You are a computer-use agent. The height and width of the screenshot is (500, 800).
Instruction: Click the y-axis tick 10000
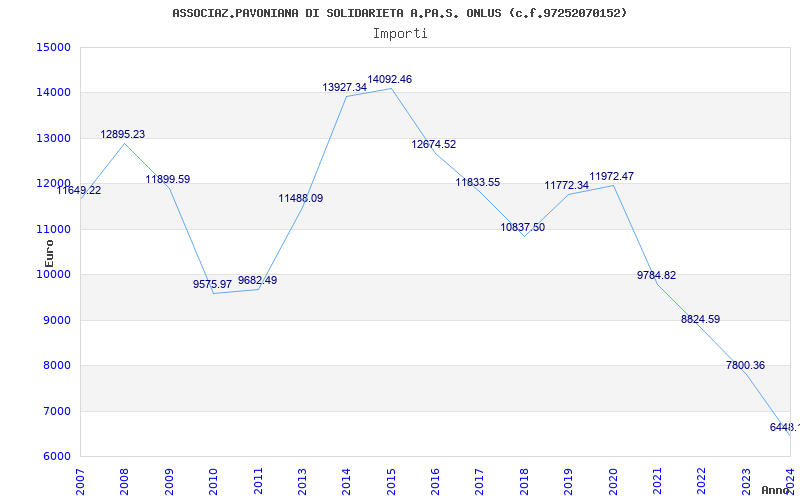click(x=53, y=274)
